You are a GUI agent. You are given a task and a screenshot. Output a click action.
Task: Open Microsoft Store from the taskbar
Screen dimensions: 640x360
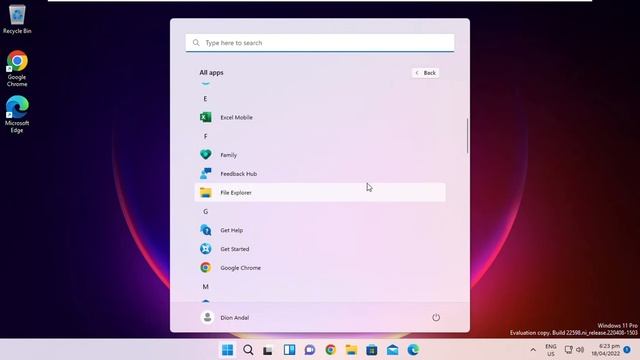tap(372, 350)
